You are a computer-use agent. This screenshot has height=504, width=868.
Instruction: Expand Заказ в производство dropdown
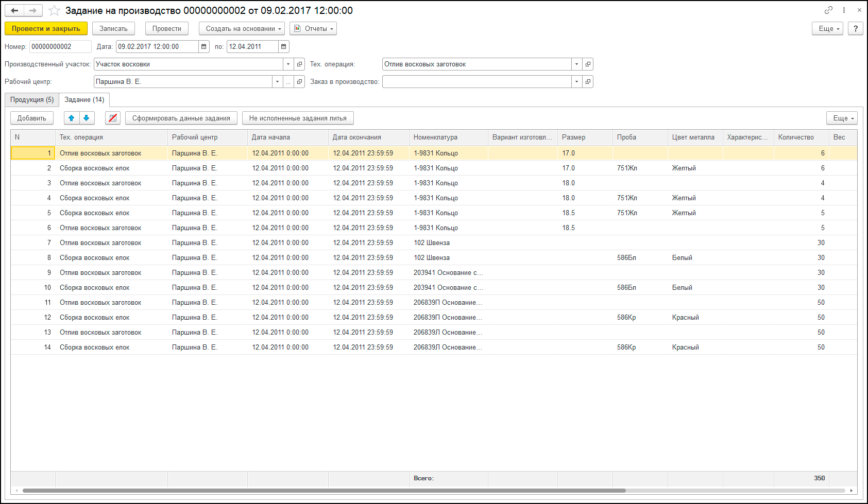click(x=577, y=82)
